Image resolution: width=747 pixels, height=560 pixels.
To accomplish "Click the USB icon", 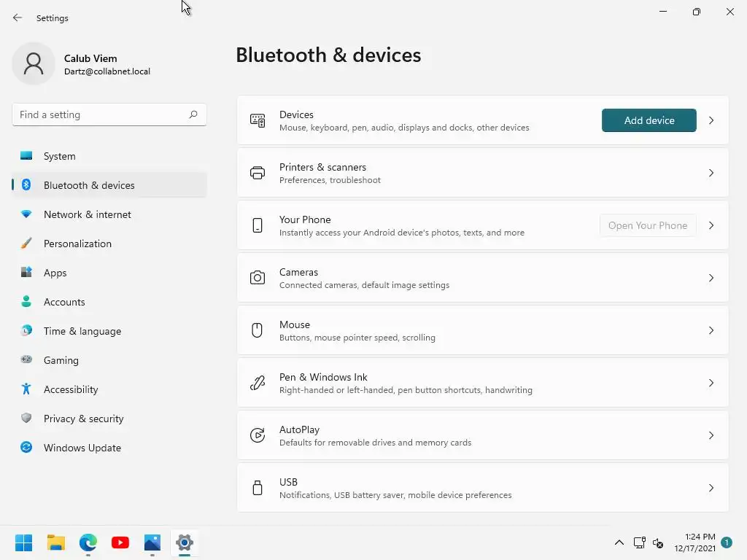I will (x=258, y=488).
